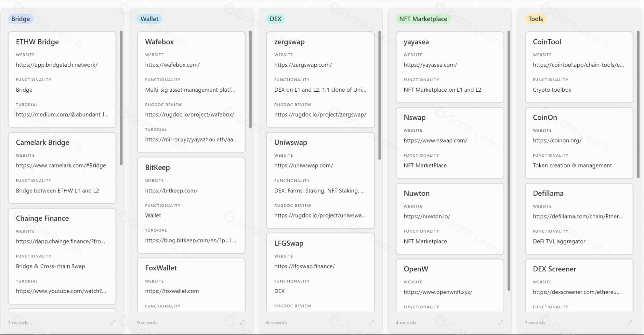Open the dexscreener.com website link
644x335 pixels.
(x=577, y=292)
